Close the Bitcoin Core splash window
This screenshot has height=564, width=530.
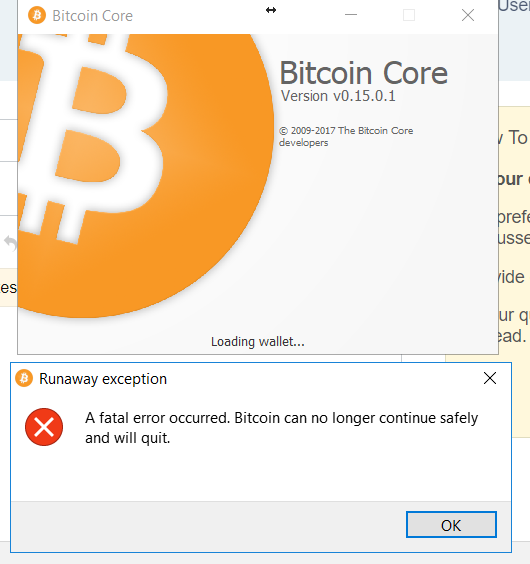[x=468, y=15]
